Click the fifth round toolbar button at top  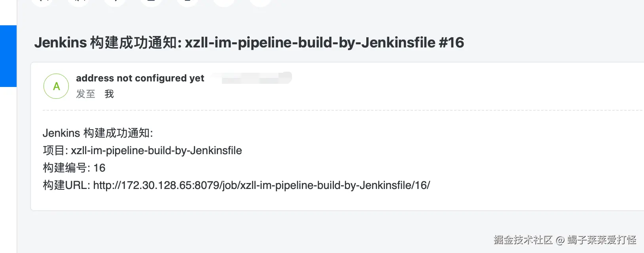[x=188, y=2]
